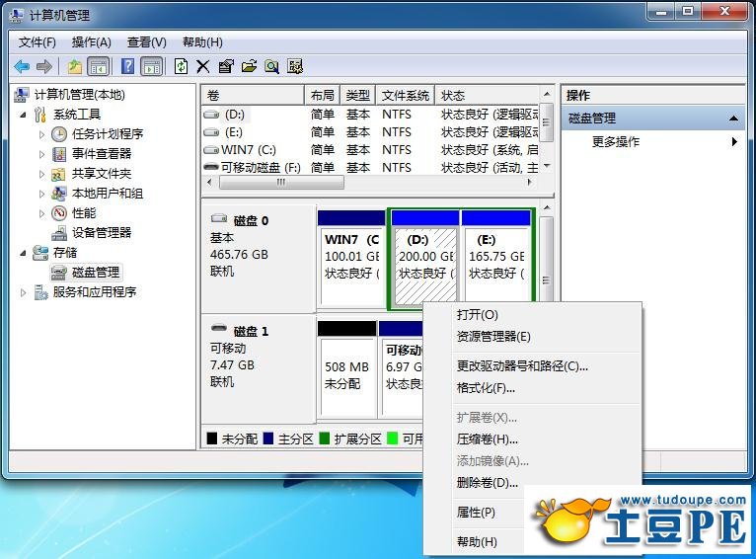This screenshot has width=756, height=559.
Task: Click the green Refresh toolbar icon
Action: pyautogui.click(x=181, y=66)
